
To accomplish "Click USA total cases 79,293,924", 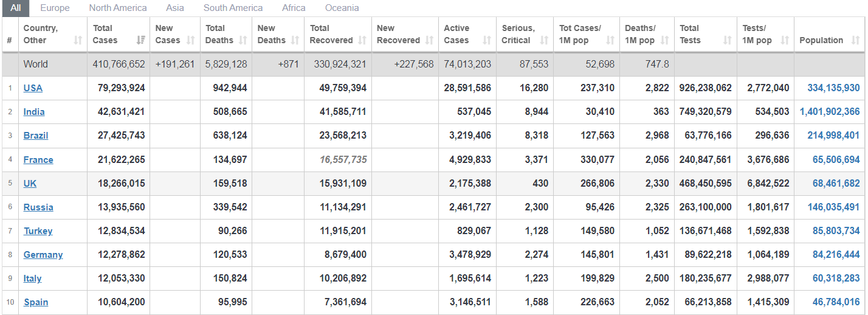I will [x=122, y=88].
